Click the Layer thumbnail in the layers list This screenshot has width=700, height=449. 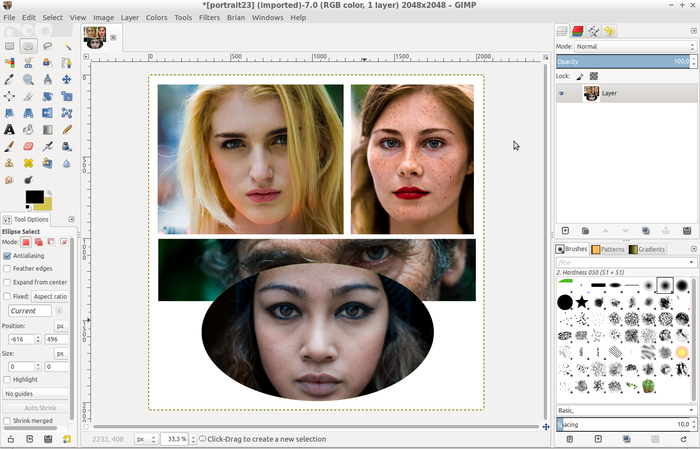pos(591,93)
